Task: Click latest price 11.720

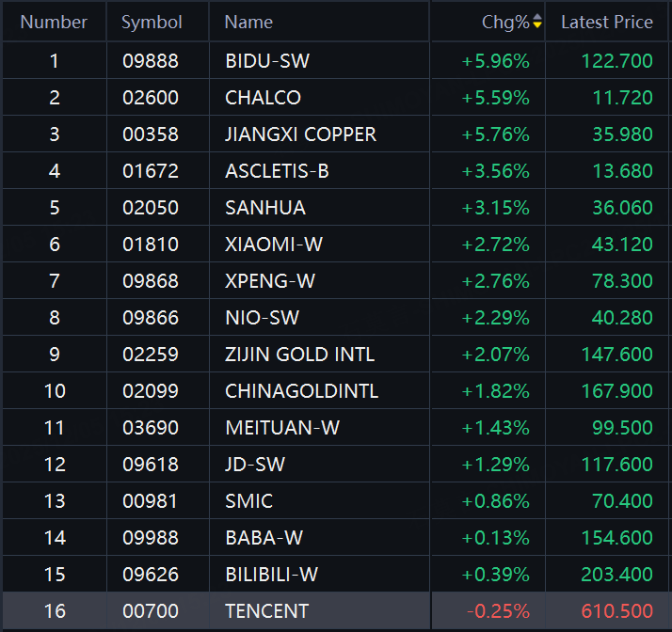Action: [x=623, y=98]
